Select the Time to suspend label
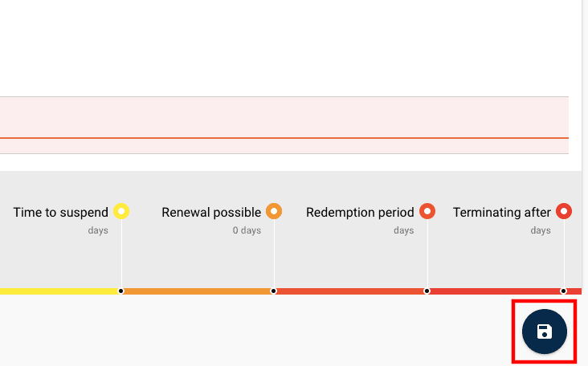The image size is (588, 366). [x=60, y=213]
